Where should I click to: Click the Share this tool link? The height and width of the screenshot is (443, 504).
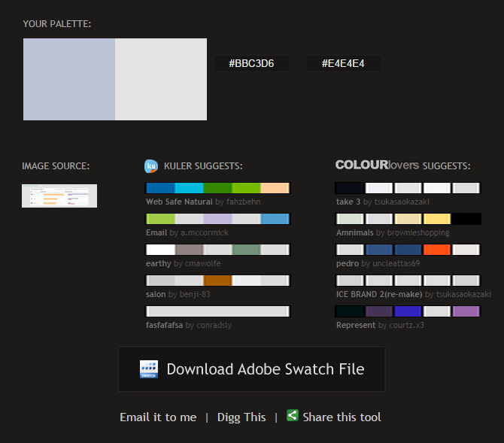(342, 417)
